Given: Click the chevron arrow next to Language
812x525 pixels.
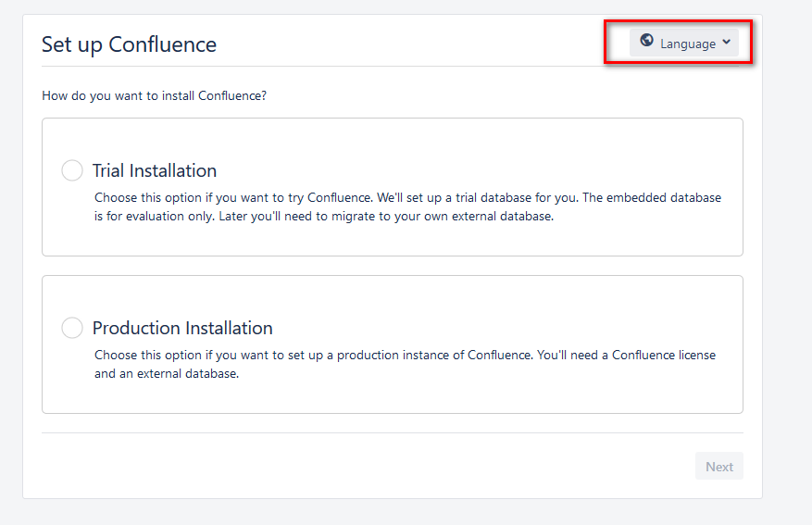Looking at the screenshot, I should (x=726, y=42).
